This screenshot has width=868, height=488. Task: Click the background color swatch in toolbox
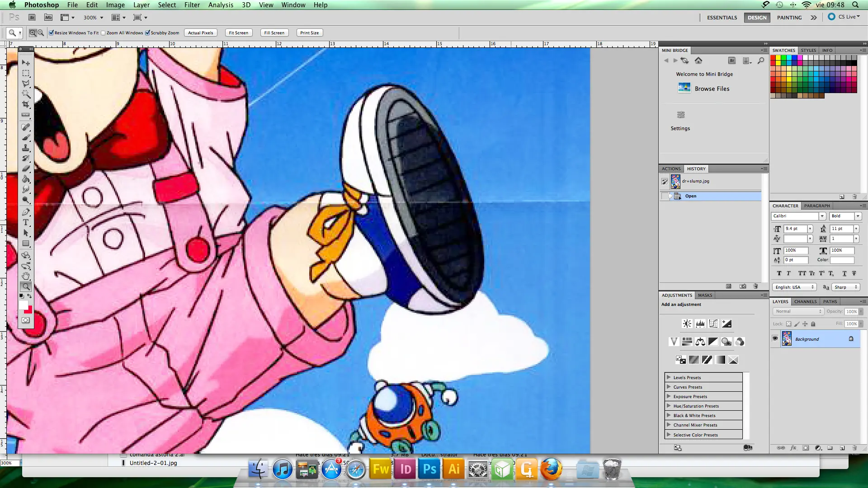(29, 310)
